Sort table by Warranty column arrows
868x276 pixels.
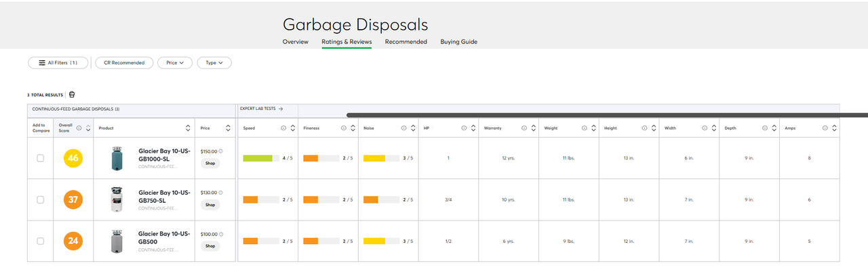pyautogui.click(x=533, y=127)
